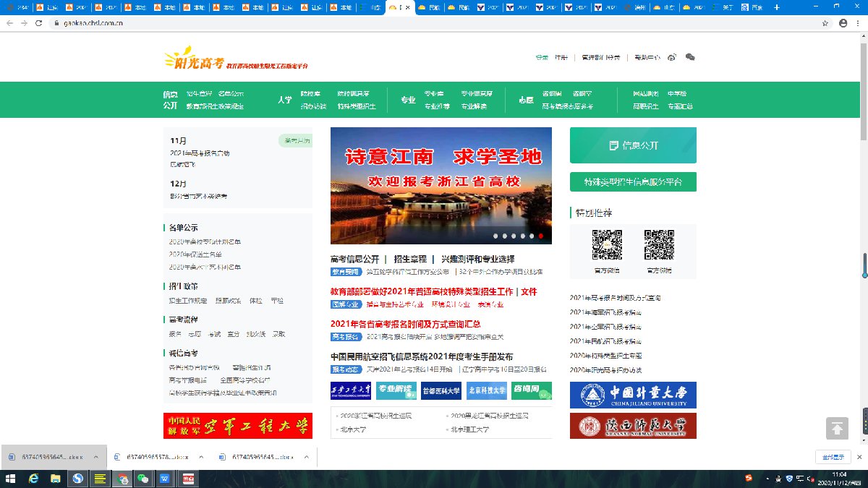Click the green 信息公开 button
The image size is (868, 488).
(633, 145)
